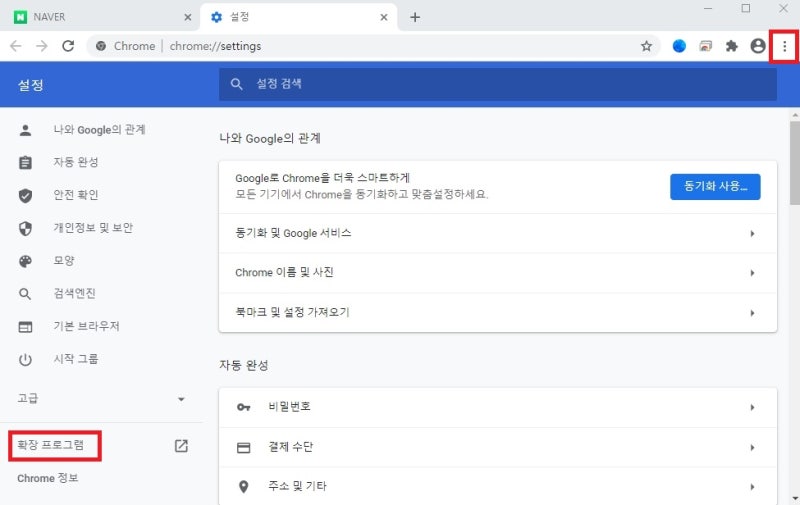This screenshot has width=800, height=505.
Task: Click the shield check icon beside 안전 확인
Action: (x=25, y=195)
